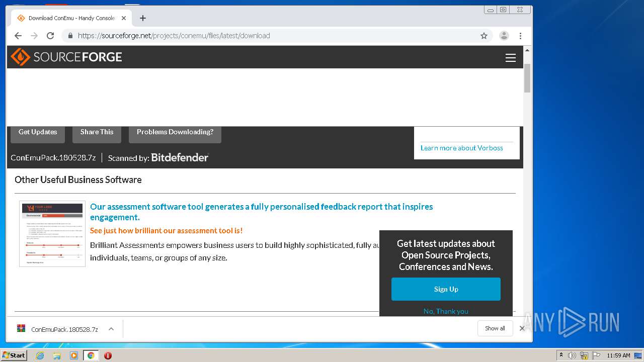Show hidden system tray icons
The height and width of the screenshot is (362, 644).
[561, 355]
